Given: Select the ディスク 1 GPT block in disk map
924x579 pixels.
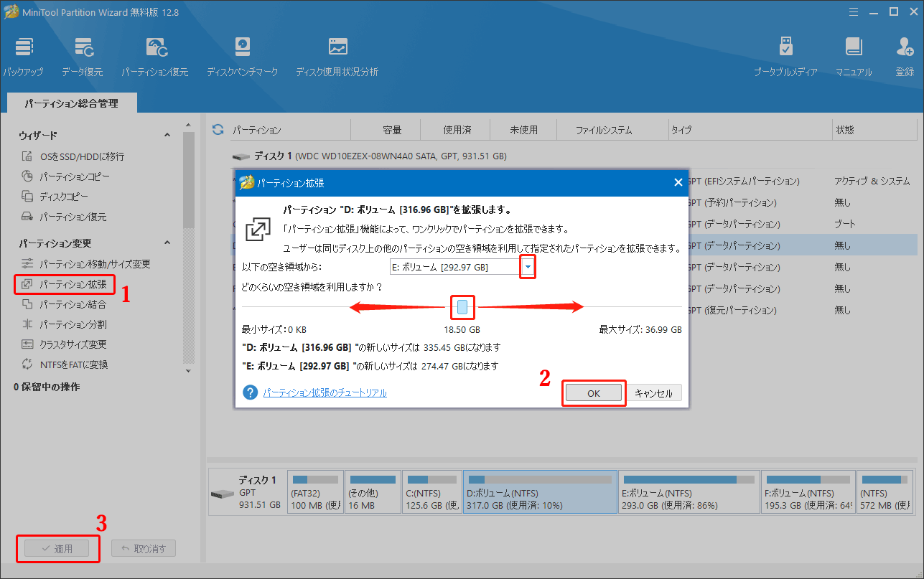Looking at the screenshot, I should 247,492.
